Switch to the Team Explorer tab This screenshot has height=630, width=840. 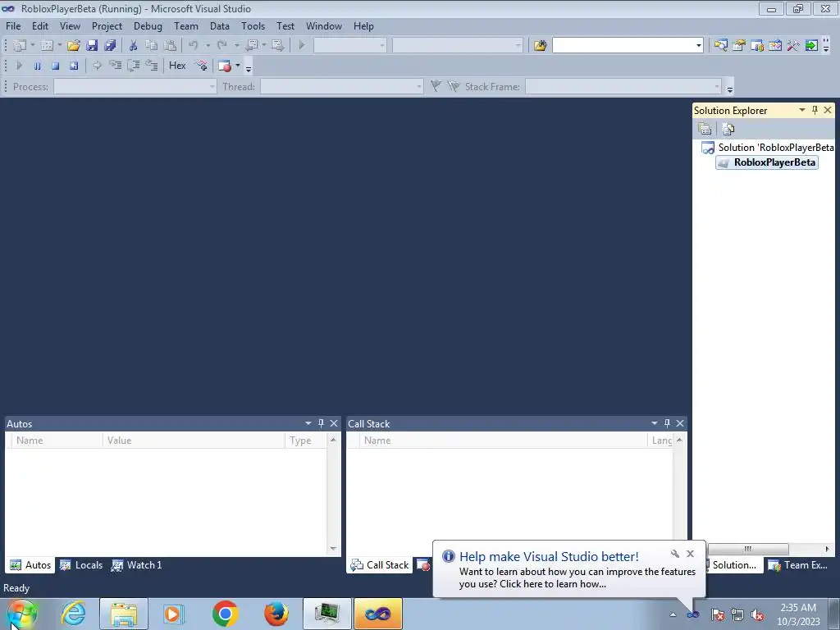click(798, 565)
